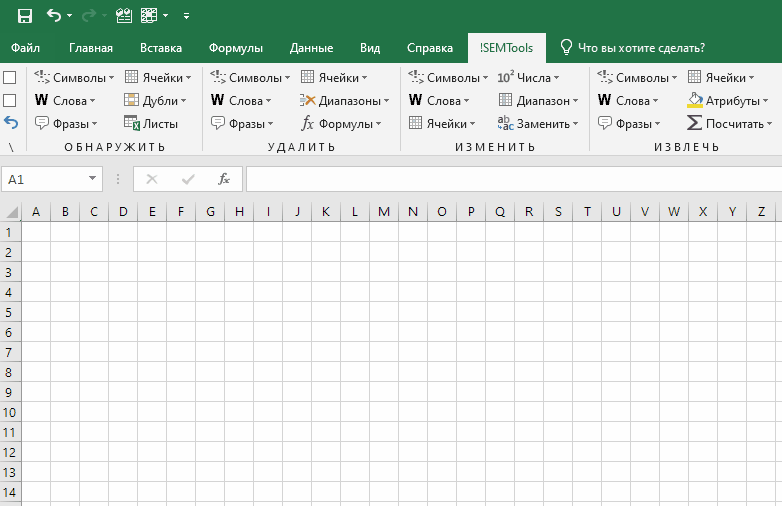Open Слова menu in УДАЛИТЬ group

(240, 101)
